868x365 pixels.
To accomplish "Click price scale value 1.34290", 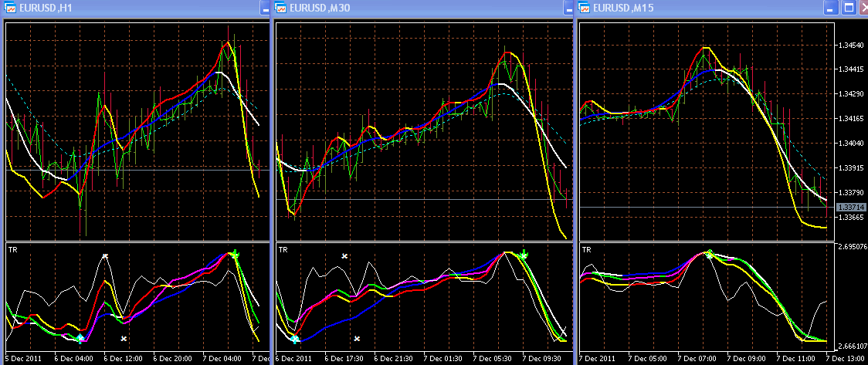I will coord(849,93).
